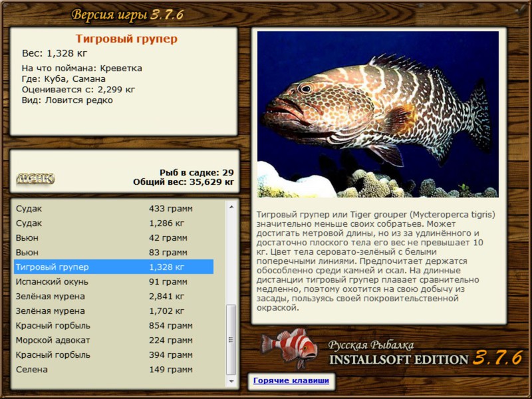This screenshot has height=399, width=532.
Task: Select the Судак 1,286 кг row
Action: tap(114, 223)
